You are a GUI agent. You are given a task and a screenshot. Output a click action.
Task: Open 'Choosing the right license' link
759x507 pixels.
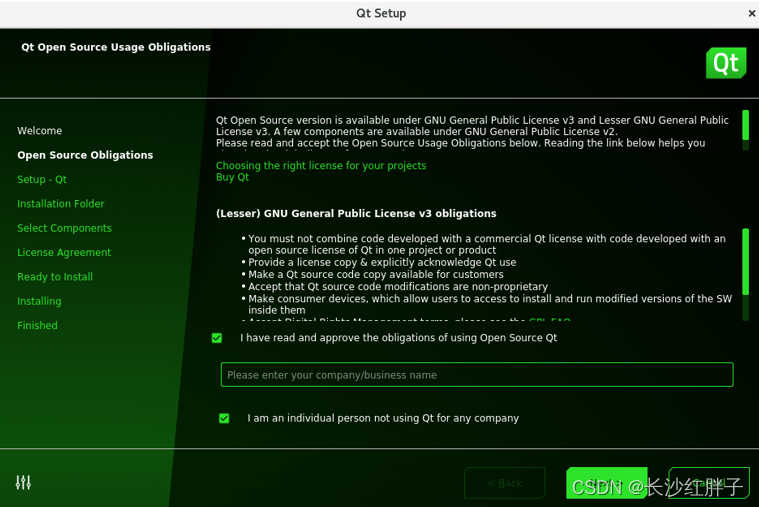321,166
